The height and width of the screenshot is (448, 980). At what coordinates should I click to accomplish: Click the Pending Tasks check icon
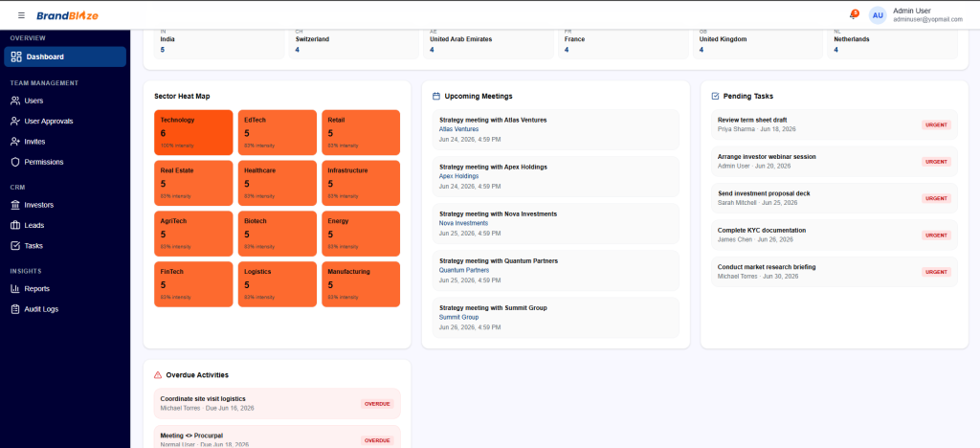tap(715, 97)
